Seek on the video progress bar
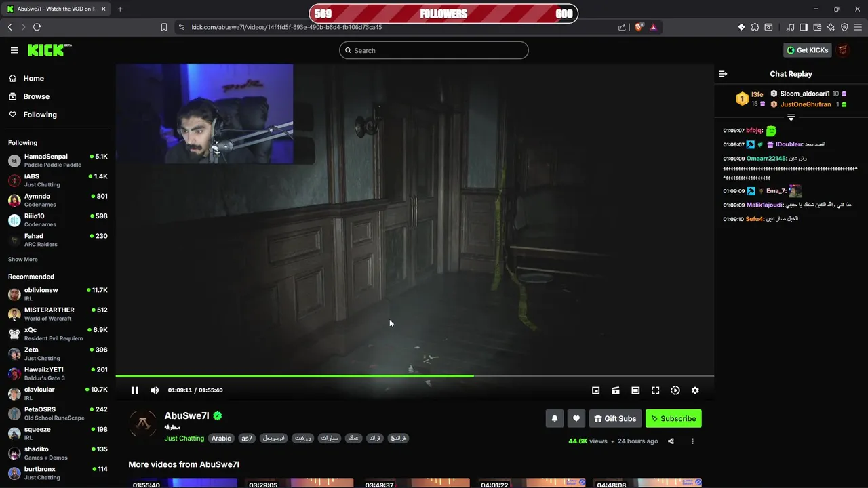Screen dimensions: 868x488 tap(415, 375)
